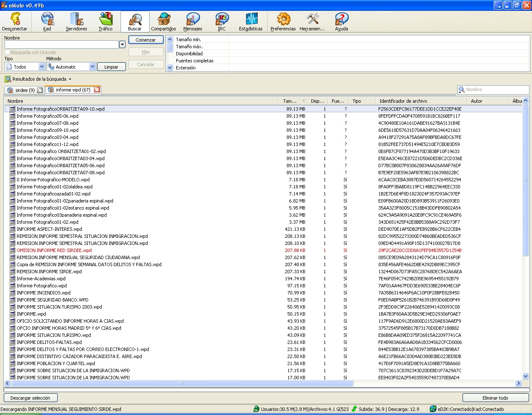Click the vertical scrollbar thumb of results
Image resolution: width=532 pixels, height=415 pixels.
525,180
